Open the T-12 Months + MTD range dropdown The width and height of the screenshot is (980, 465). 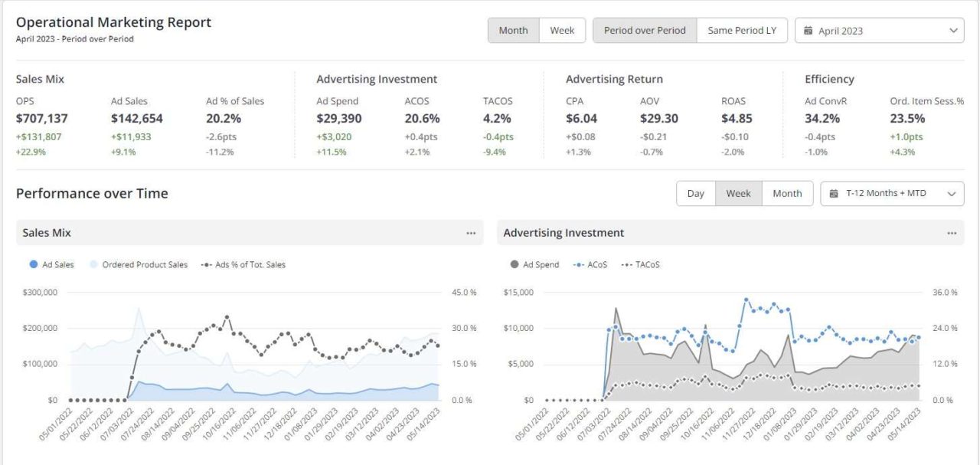[892, 193]
